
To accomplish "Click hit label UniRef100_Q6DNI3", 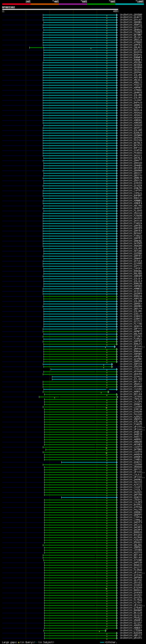I will click(131, 105).
